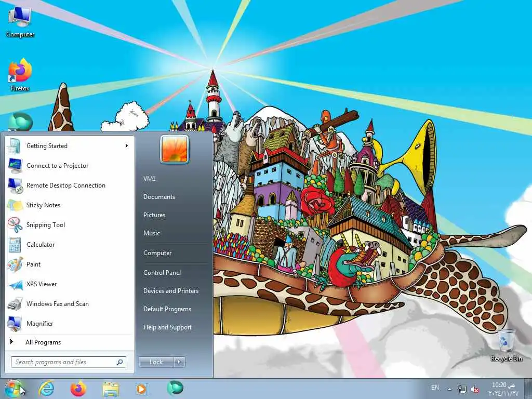Click the Connect to a Projector icon
Screen dimensions: 532x399
point(15,166)
